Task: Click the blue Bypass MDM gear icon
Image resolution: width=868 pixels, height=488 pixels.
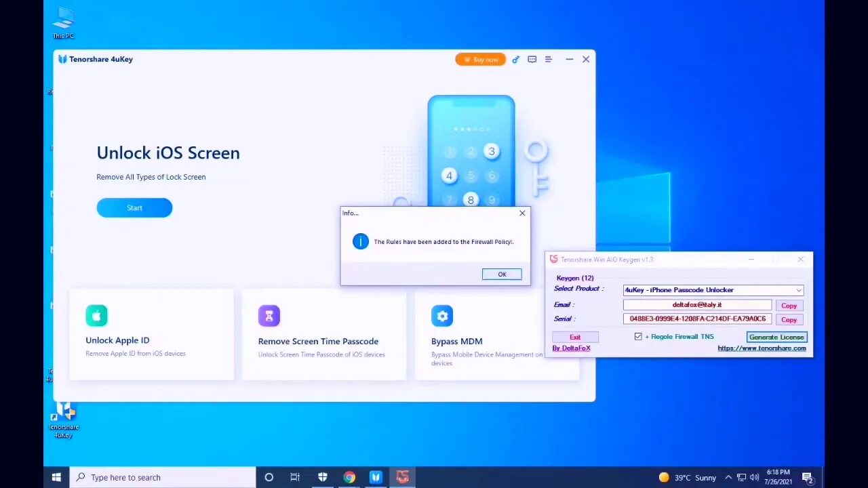Action: [x=442, y=315]
